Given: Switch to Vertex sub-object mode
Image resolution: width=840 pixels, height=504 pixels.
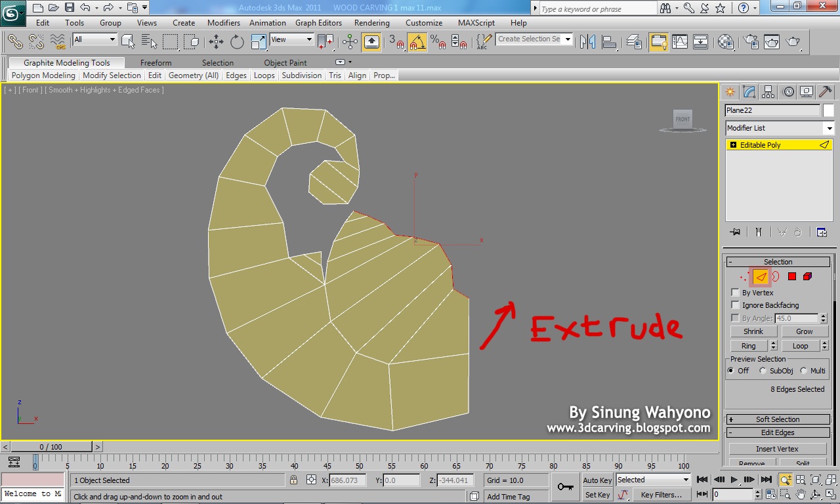Looking at the screenshot, I should click(x=745, y=276).
